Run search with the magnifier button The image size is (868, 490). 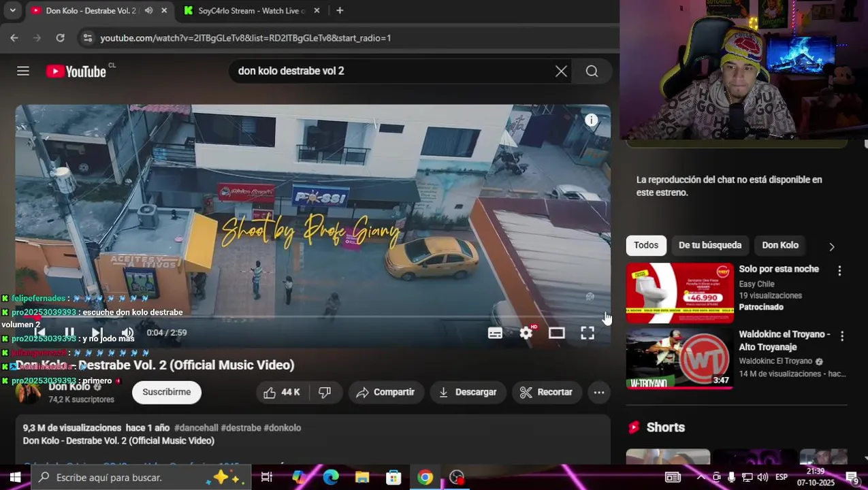pos(592,71)
